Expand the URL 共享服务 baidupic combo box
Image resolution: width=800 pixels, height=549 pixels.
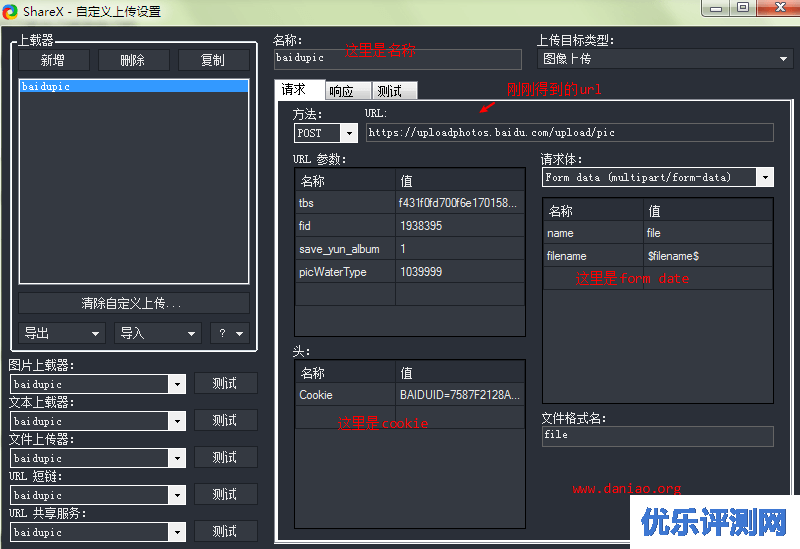[177, 532]
